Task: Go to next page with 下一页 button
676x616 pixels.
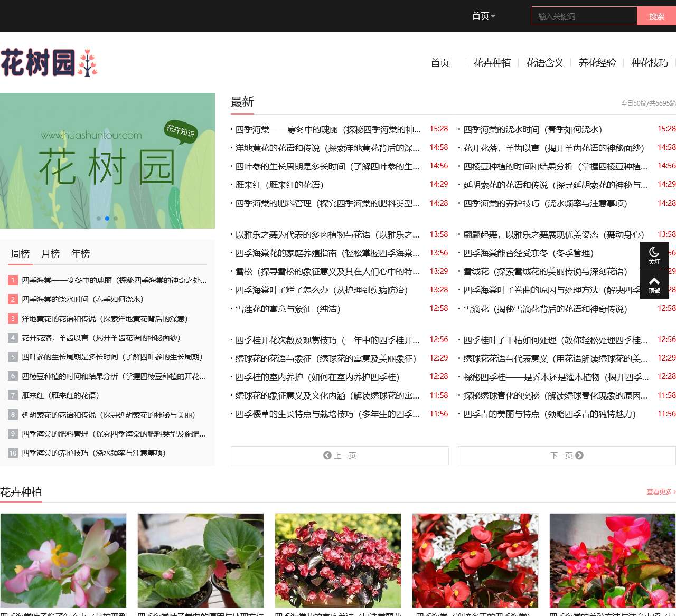Action: pos(566,456)
